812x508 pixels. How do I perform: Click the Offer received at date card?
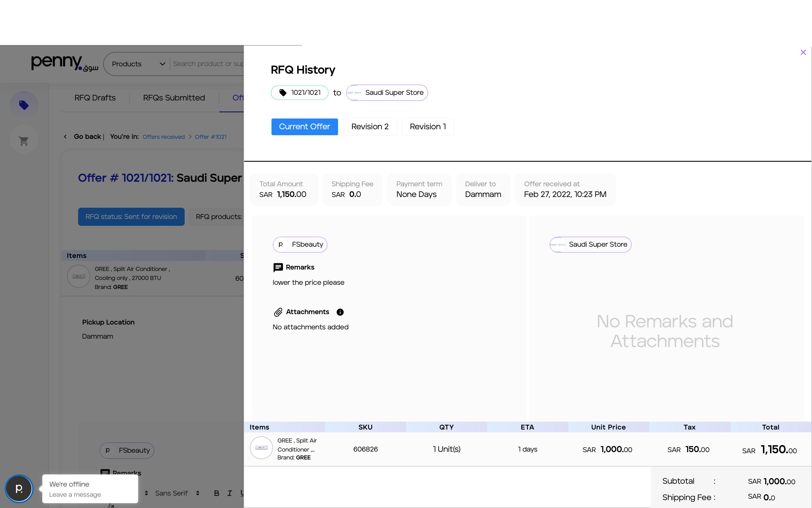click(565, 189)
